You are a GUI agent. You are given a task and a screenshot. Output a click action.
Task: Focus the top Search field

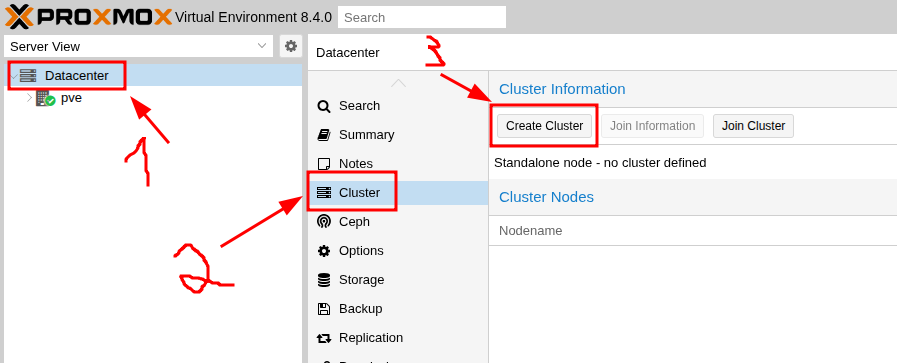tap(422, 17)
